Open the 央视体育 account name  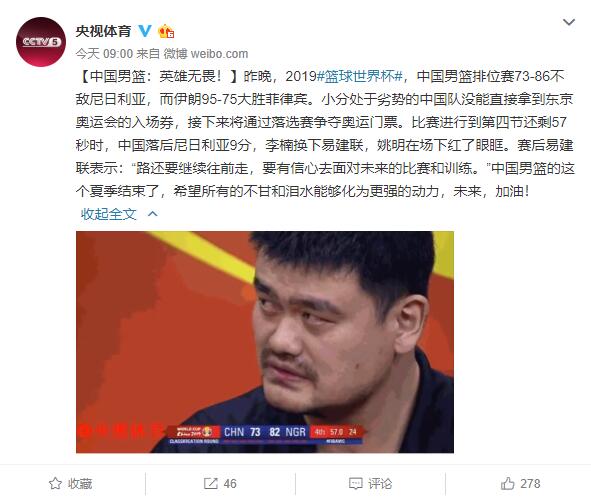(x=103, y=31)
